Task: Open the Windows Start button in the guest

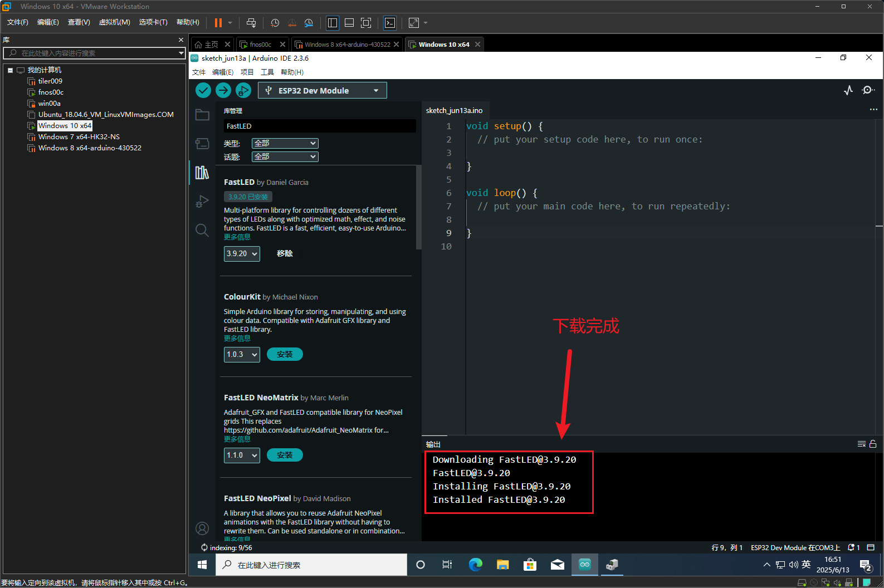Action: click(202, 565)
